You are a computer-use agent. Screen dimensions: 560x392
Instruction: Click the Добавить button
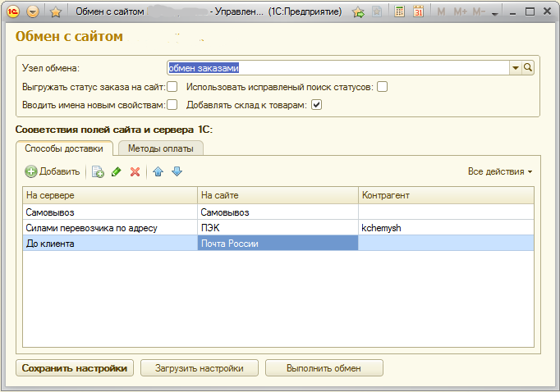point(53,171)
